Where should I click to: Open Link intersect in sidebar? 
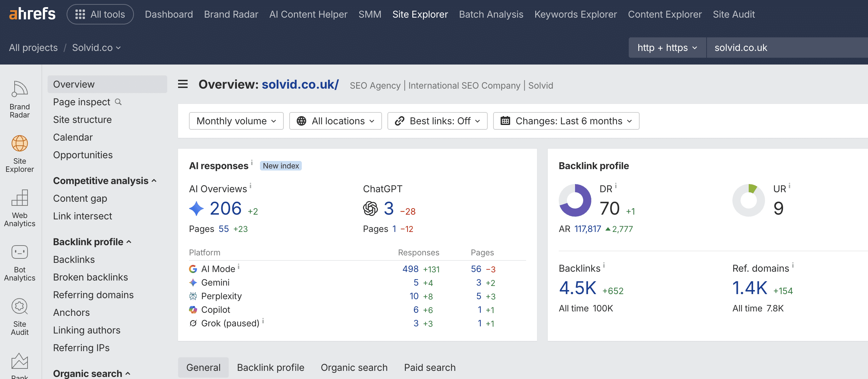[x=82, y=216]
